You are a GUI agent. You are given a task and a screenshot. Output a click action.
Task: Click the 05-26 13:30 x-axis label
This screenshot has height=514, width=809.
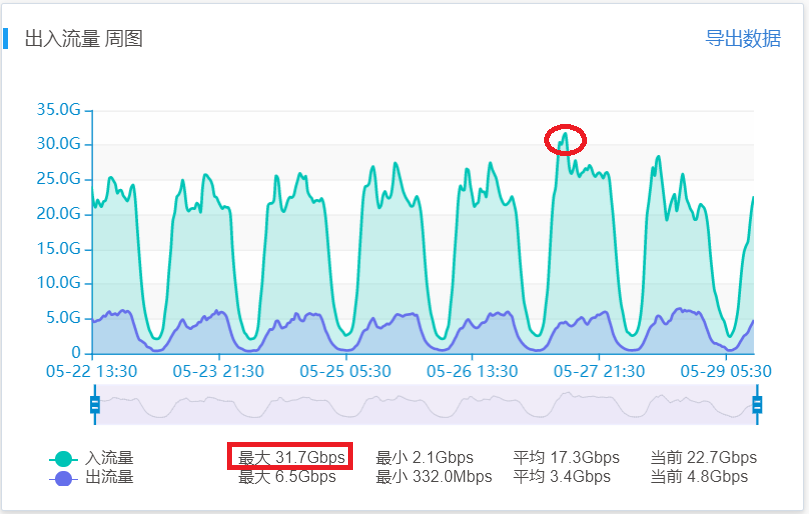click(x=472, y=371)
